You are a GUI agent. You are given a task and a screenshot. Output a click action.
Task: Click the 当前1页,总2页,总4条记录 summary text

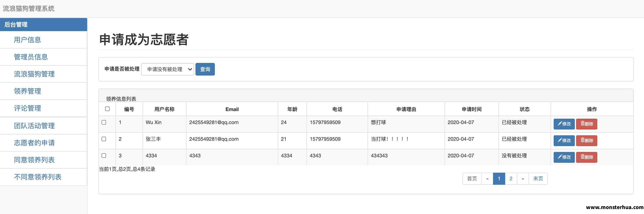tap(127, 169)
